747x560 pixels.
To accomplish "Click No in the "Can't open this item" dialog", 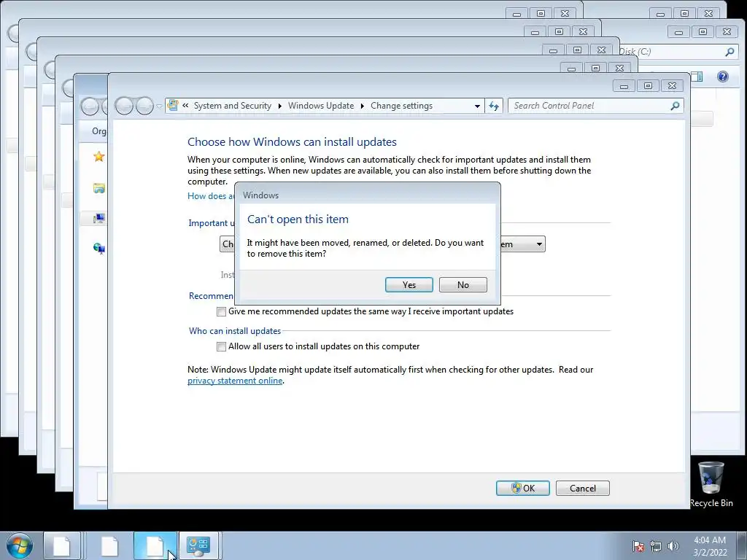I will pos(462,285).
